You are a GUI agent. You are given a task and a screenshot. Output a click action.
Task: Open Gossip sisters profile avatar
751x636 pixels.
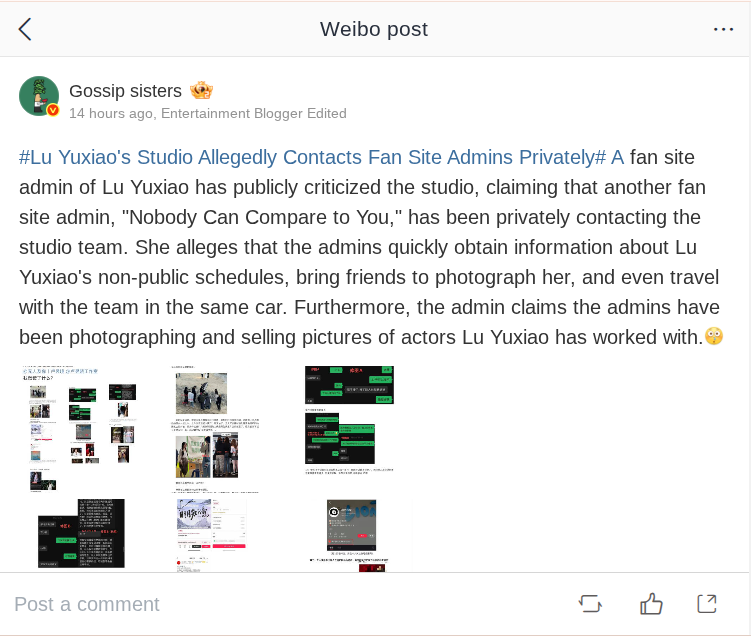click(x=39, y=96)
